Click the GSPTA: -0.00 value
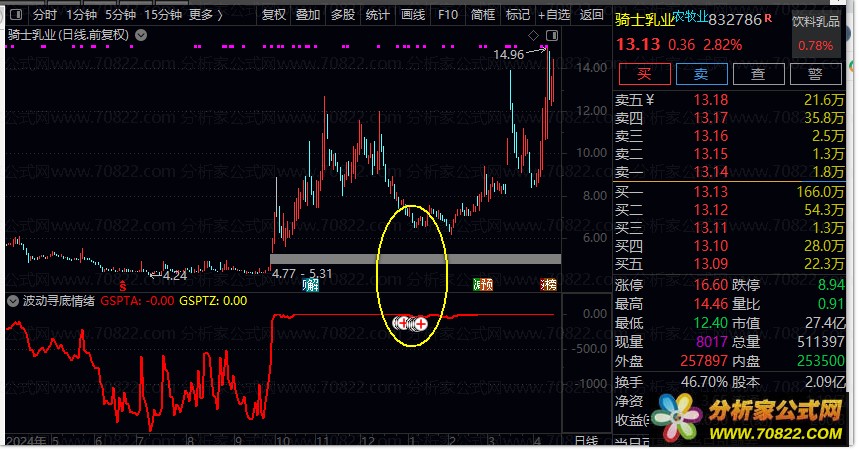Viewport: 859px width, 450px height. point(137,301)
